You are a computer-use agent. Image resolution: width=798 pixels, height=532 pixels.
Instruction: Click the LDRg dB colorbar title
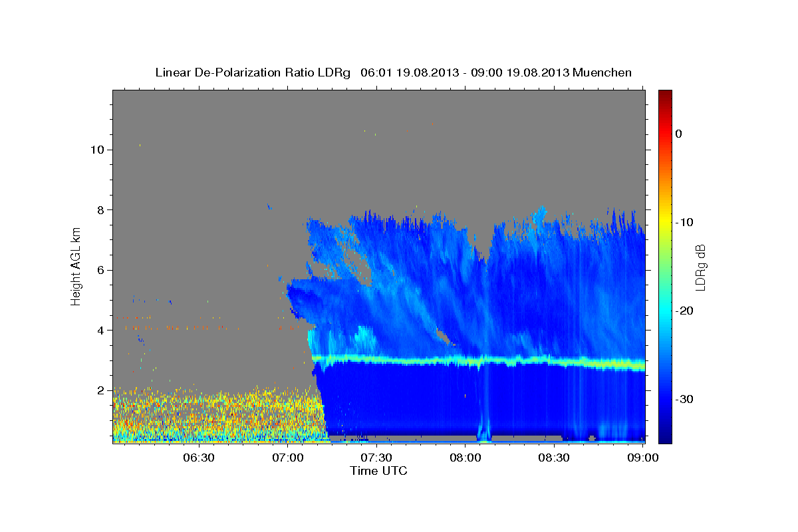(701, 267)
